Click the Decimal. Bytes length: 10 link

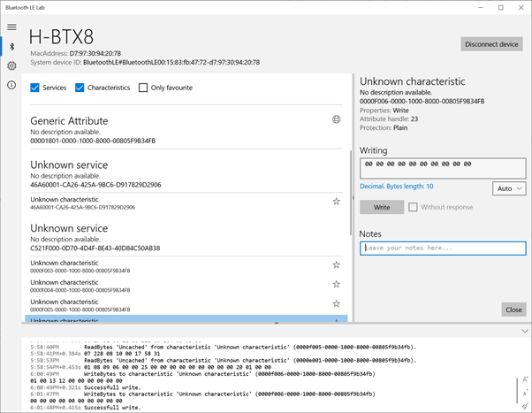[x=396, y=186]
